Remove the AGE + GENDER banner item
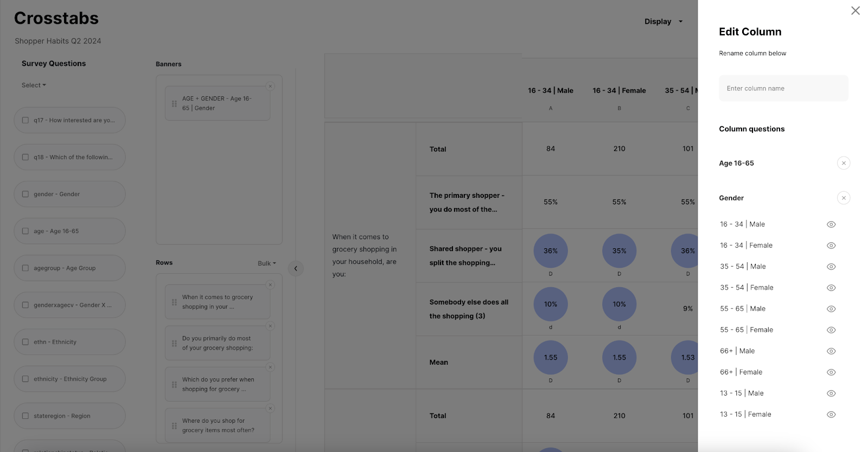Image resolution: width=868 pixels, height=452 pixels. pyautogui.click(x=270, y=86)
